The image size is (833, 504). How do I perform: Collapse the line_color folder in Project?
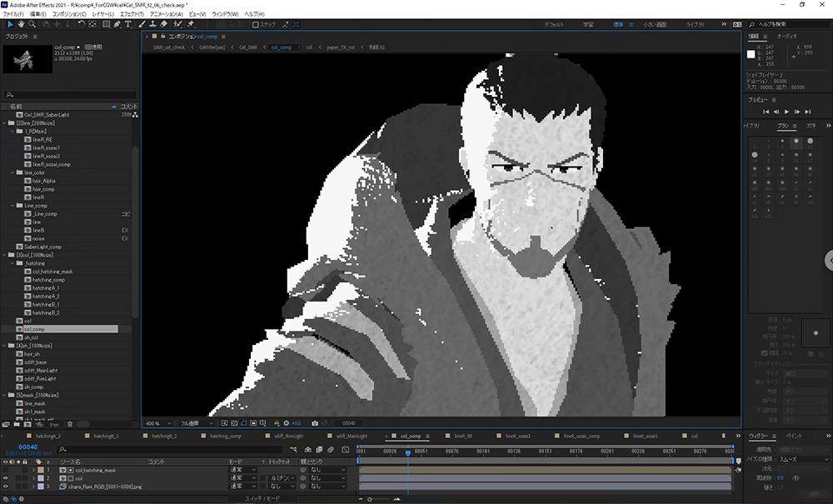click(12, 172)
